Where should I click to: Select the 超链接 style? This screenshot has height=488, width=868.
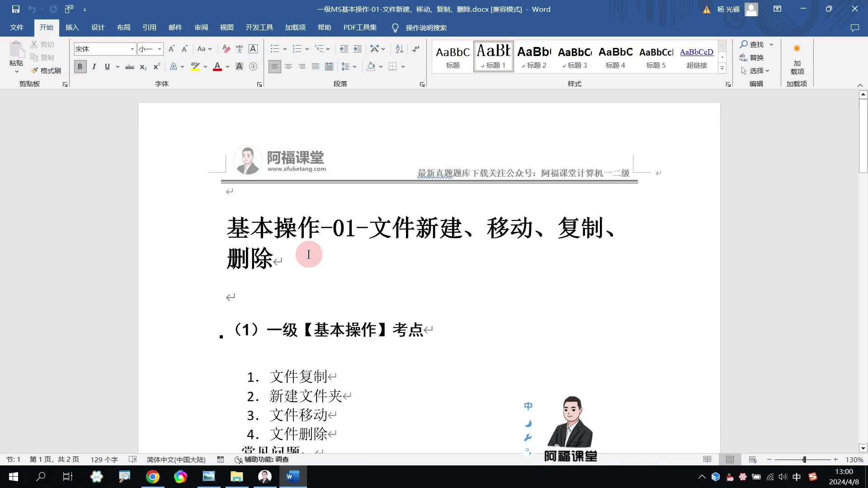pos(697,56)
